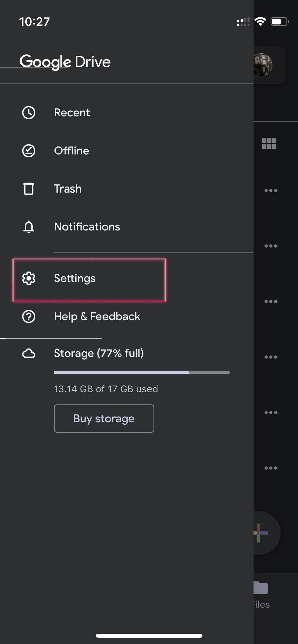Image resolution: width=298 pixels, height=644 pixels.
Task: Select the Offline menu entry
Action: [x=72, y=151]
